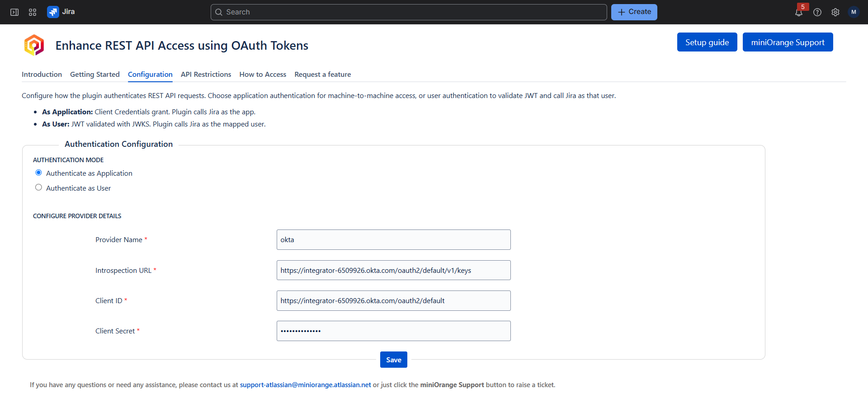Open the Getting Started tab
Screen dimensions: 868x412
click(x=95, y=75)
